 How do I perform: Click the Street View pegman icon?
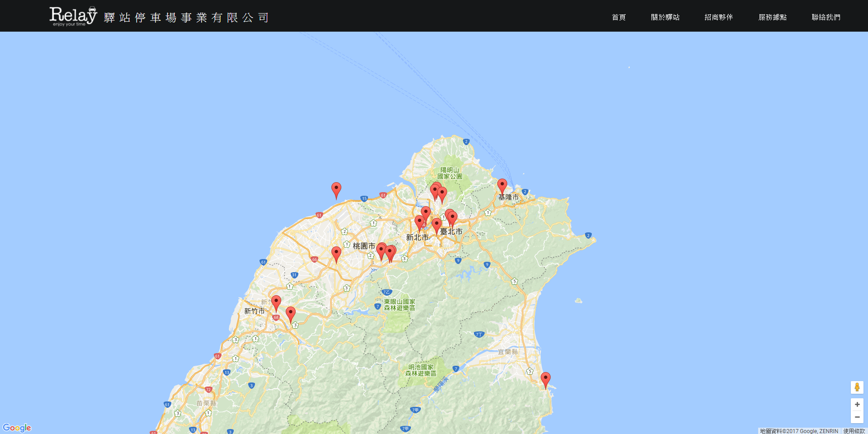[x=857, y=387]
